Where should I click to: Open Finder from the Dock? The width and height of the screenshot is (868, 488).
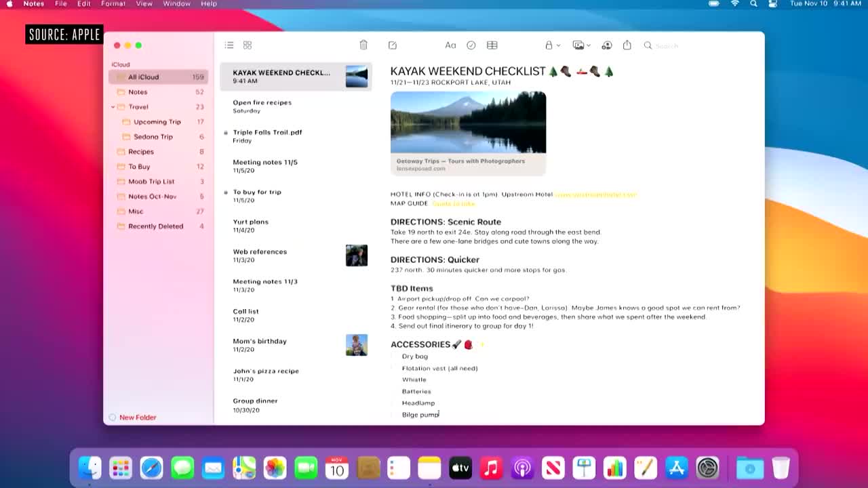point(90,468)
